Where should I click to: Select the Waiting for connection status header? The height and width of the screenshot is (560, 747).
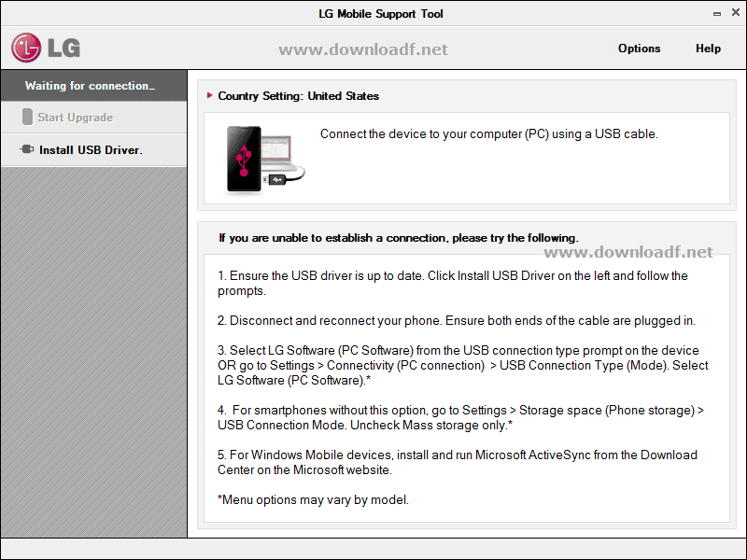click(x=94, y=86)
